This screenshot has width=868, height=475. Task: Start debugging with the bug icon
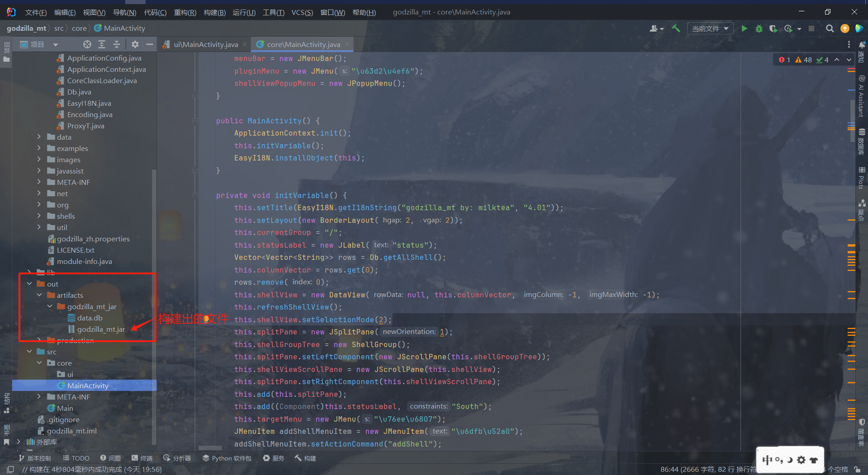[x=759, y=28]
